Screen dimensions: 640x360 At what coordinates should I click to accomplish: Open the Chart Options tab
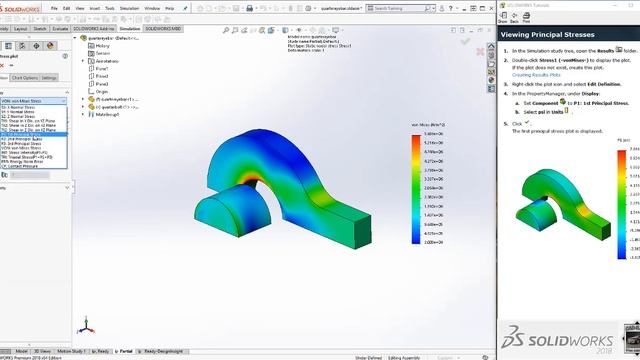(24, 78)
